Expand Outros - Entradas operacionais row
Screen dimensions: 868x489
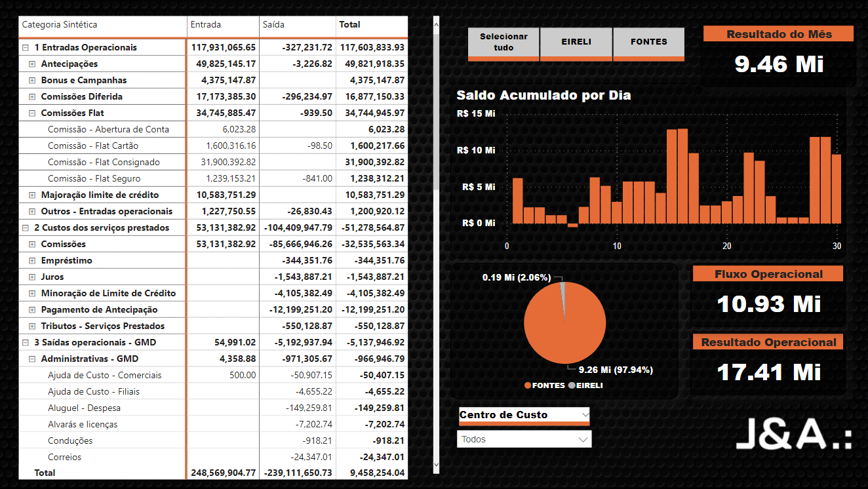tap(32, 212)
